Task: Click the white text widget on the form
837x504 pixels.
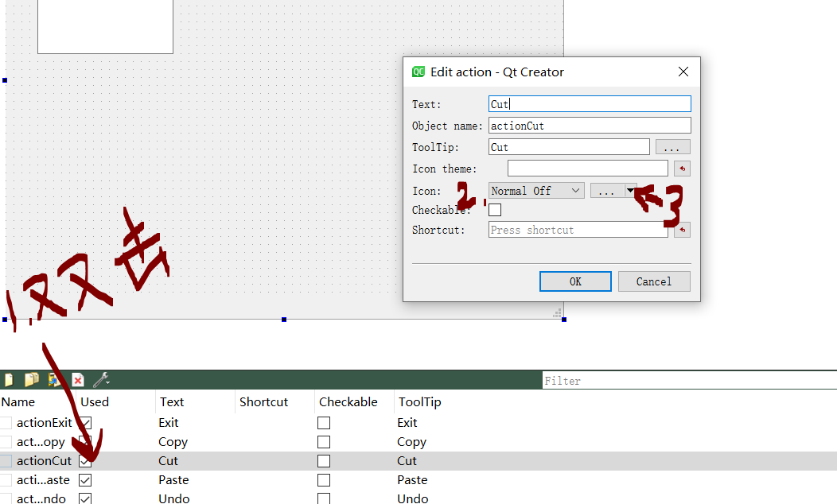Action: (x=105, y=27)
